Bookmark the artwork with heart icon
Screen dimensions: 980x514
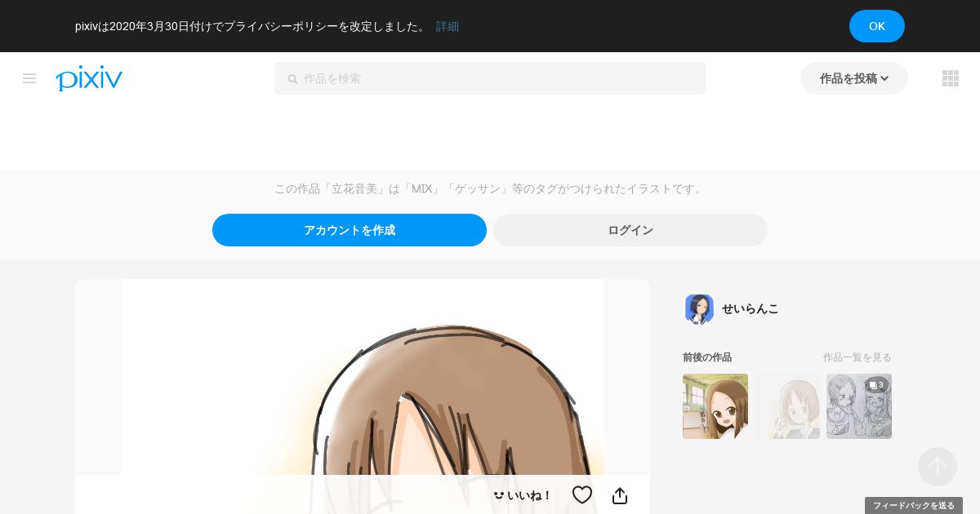point(582,495)
